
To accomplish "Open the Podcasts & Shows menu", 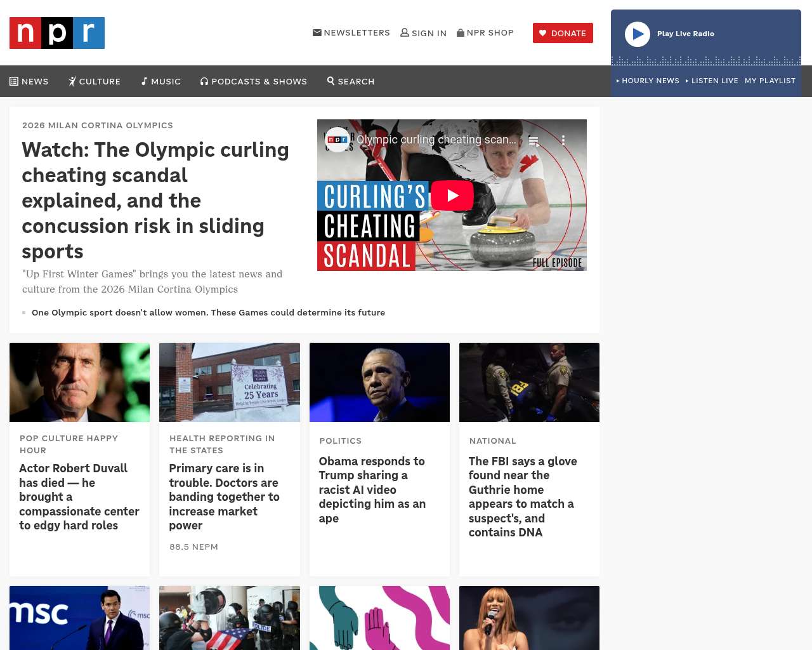I will [254, 81].
